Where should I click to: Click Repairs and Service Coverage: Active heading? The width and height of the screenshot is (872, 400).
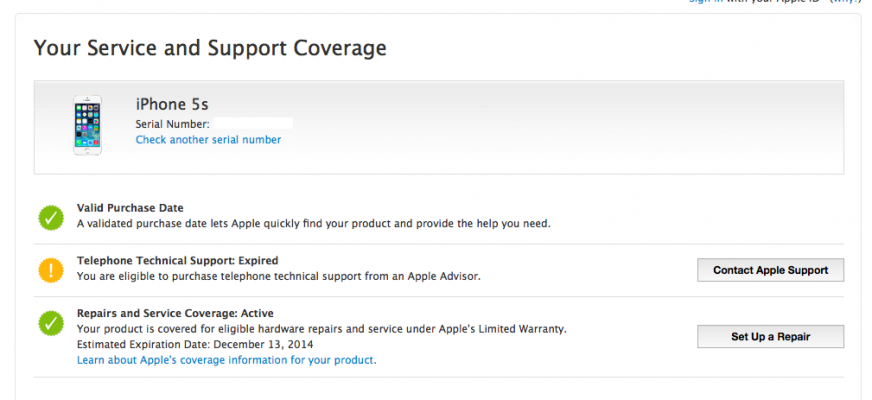[x=175, y=313]
